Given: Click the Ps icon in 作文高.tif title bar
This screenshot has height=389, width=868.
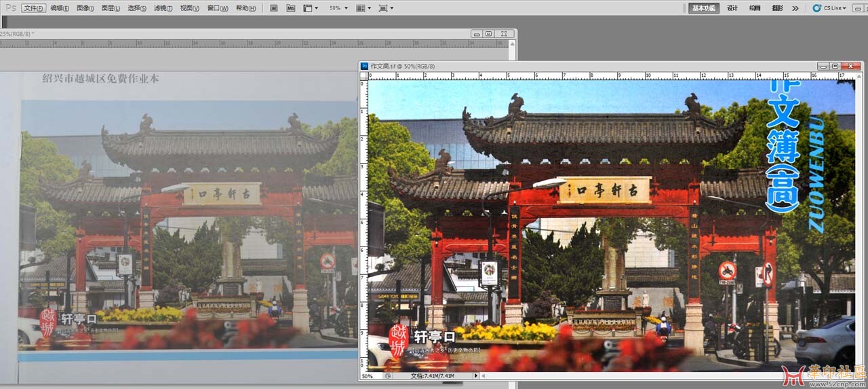Looking at the screenshot, I should [x=364, y=66].
